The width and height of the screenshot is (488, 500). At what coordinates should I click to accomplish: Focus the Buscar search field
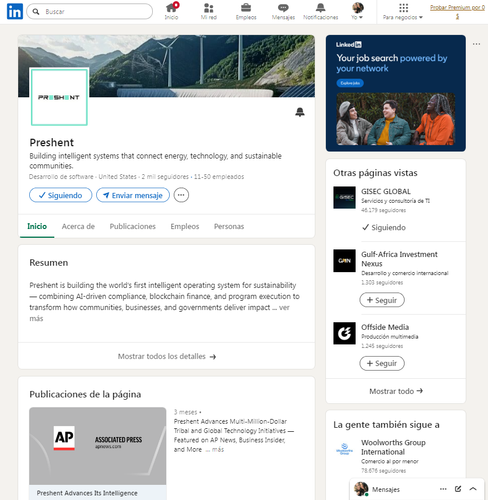coord(90,12)
